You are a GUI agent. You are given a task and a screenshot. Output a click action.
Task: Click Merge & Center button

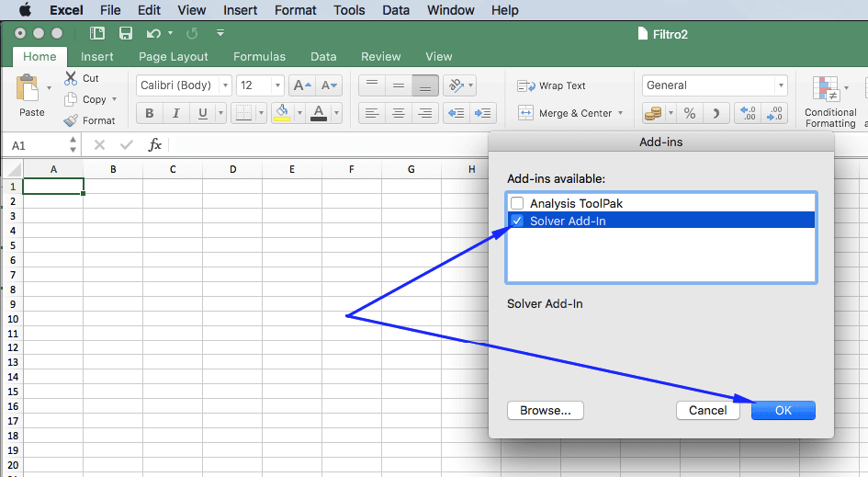[565, 113]
